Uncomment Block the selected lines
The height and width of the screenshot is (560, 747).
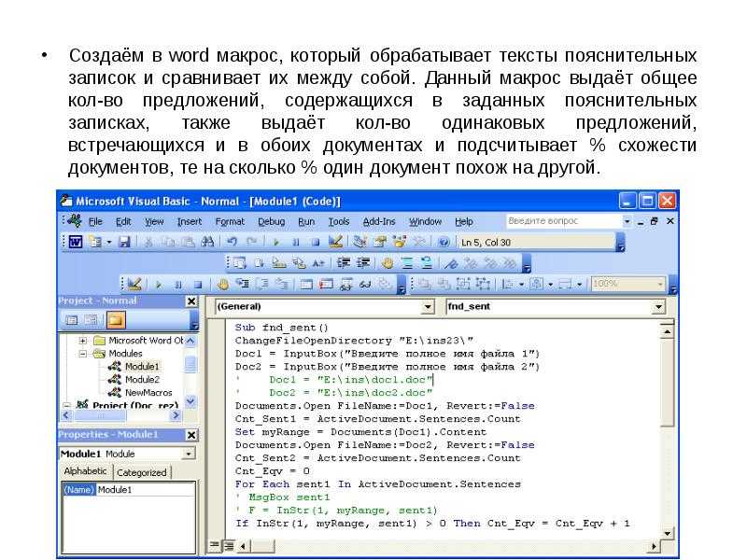[427, 262]
